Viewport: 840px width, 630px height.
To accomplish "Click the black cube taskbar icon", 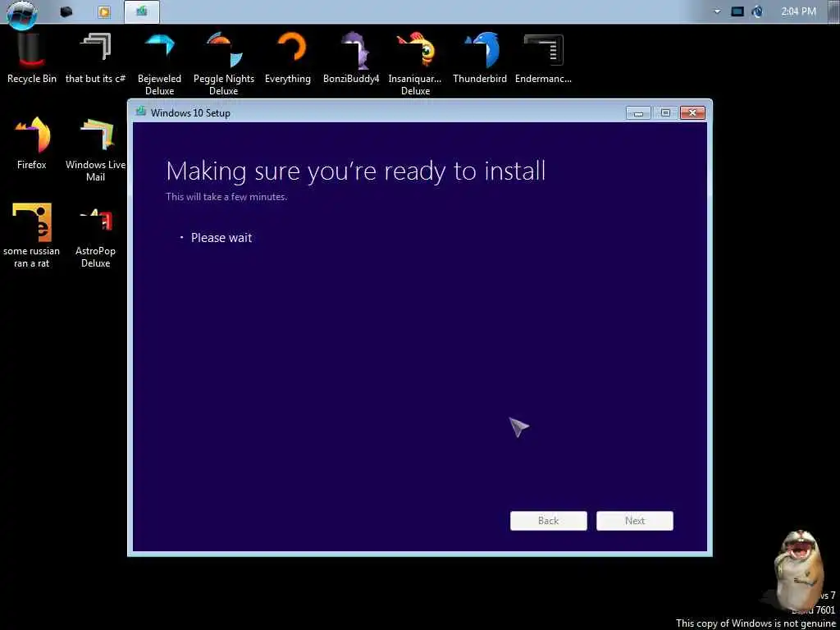I will [66, 11].
